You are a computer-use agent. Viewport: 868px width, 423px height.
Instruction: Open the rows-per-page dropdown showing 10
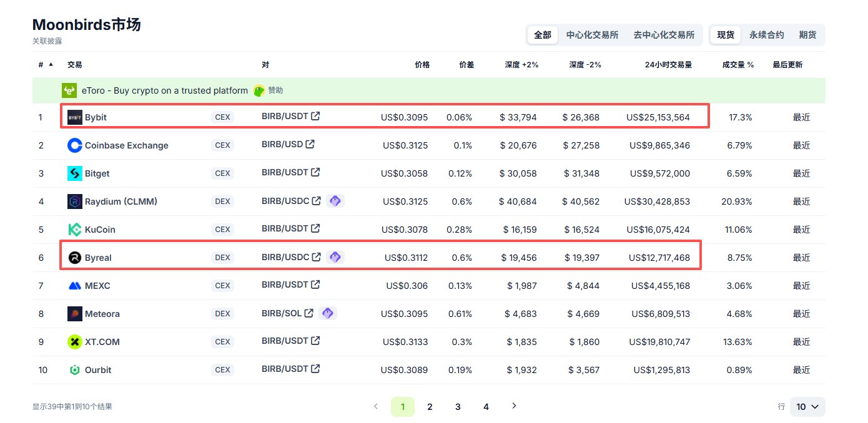click(807, 407)
